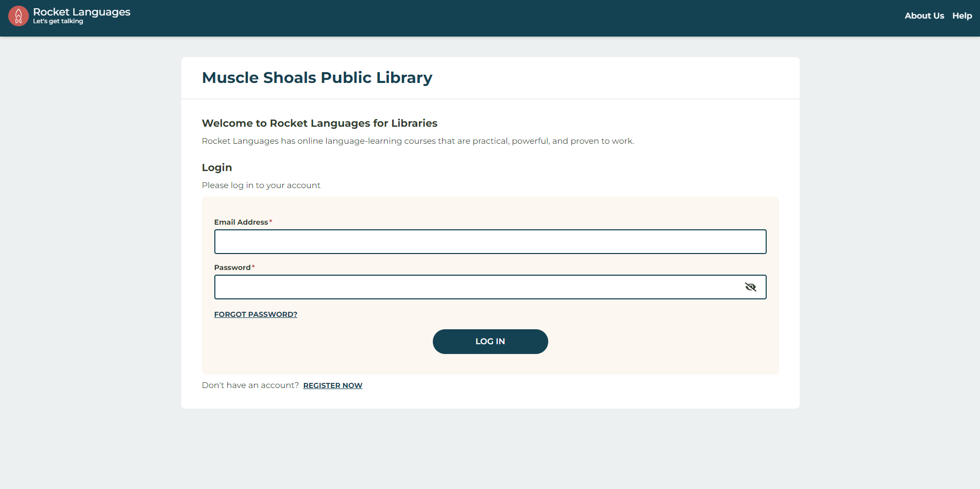Focus the Password input field
Viewport: 980px width, 489px height.
pyautogui.click(x=477, y=287)
